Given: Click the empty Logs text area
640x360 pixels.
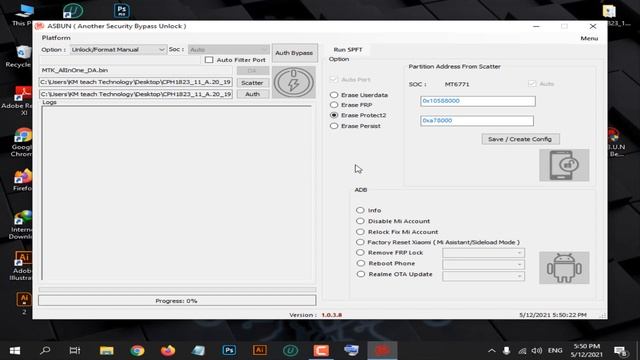Looking at the screenshot, I should click(177, 193).
